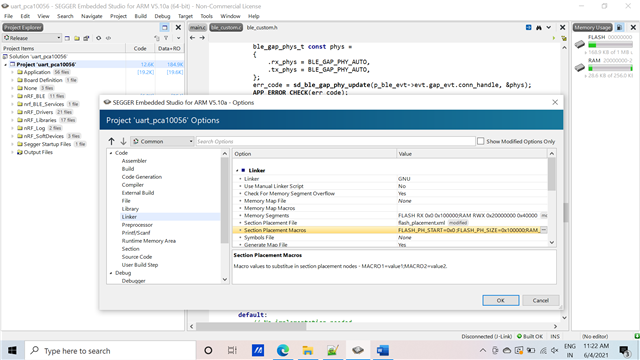Image resolution: width=640 pixels, height=360 pixels.
Task: Click the forward arrow in the editor toolbar
Action: click(x=202, y=38)
